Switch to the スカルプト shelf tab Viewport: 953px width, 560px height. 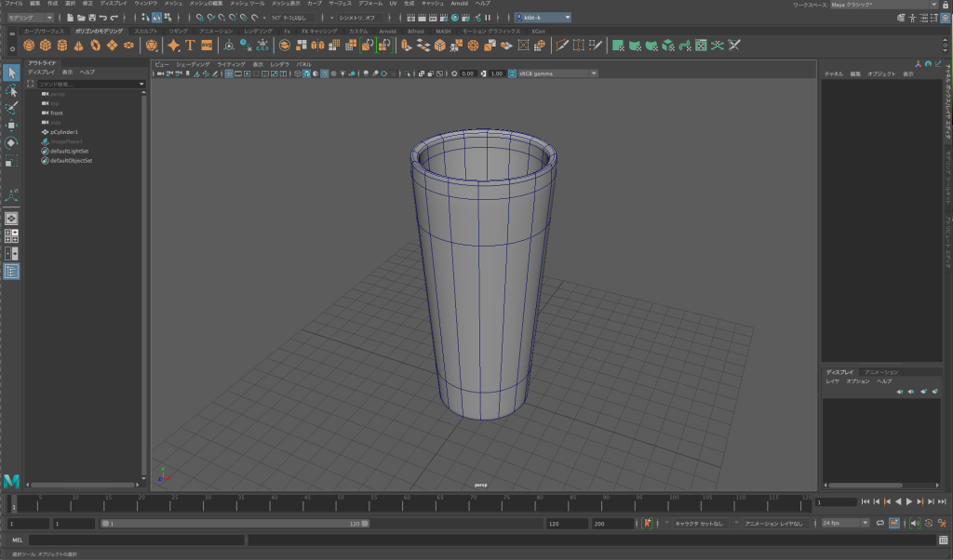click(x=146, y=31)
